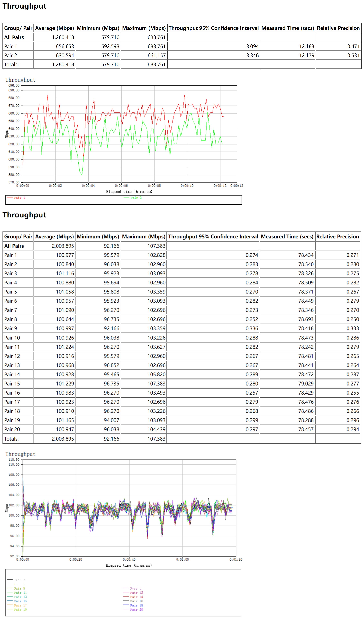Click the Pair 20 legend entry
The image size is (364, 620).
click(x=133, y=610)
